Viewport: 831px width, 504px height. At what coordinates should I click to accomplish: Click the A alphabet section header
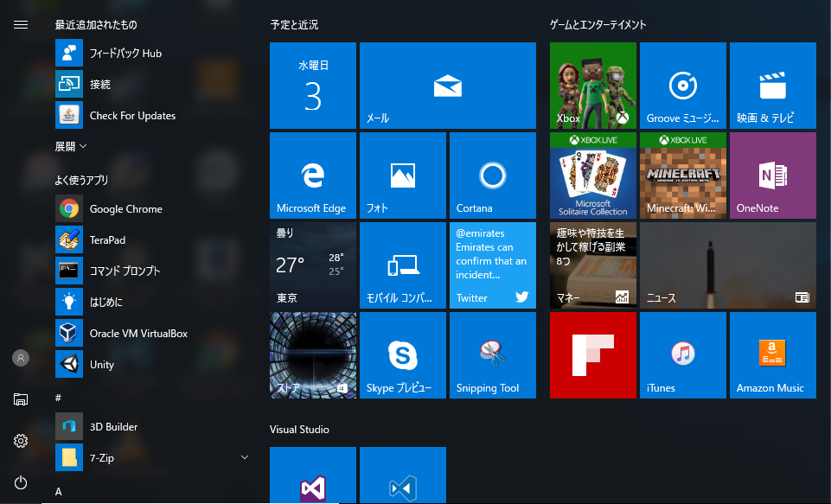(x=58, y=492)
